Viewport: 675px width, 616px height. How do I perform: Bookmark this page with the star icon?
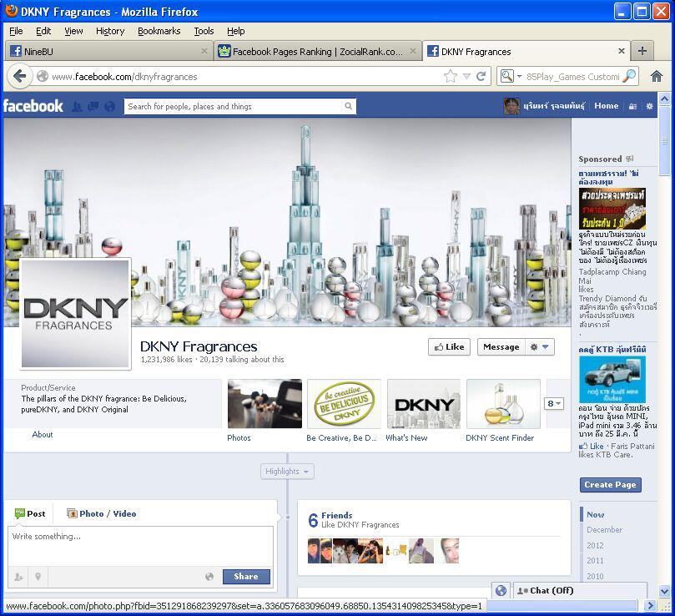(451, 76)
